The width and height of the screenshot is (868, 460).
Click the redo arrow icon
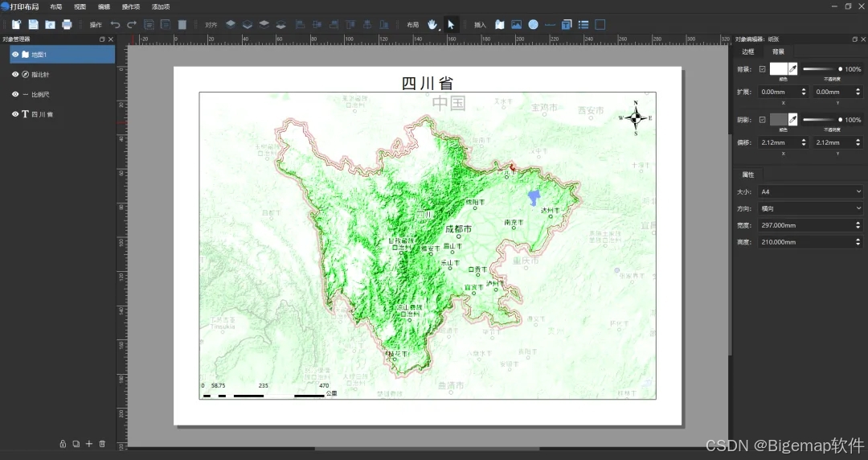tap(132, 24)
